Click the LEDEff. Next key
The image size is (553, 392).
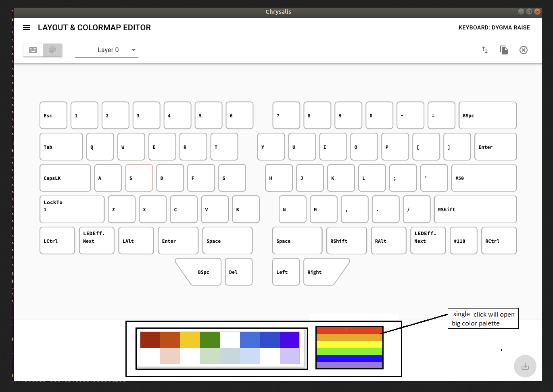click(x=96, y=240)
